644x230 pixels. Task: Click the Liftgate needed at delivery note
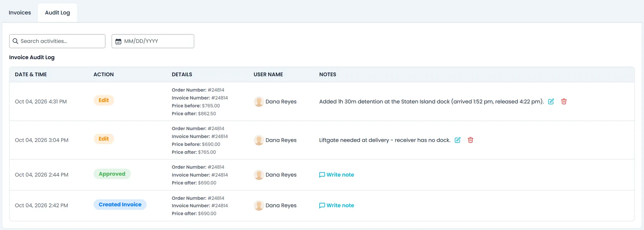coord(385,140)
